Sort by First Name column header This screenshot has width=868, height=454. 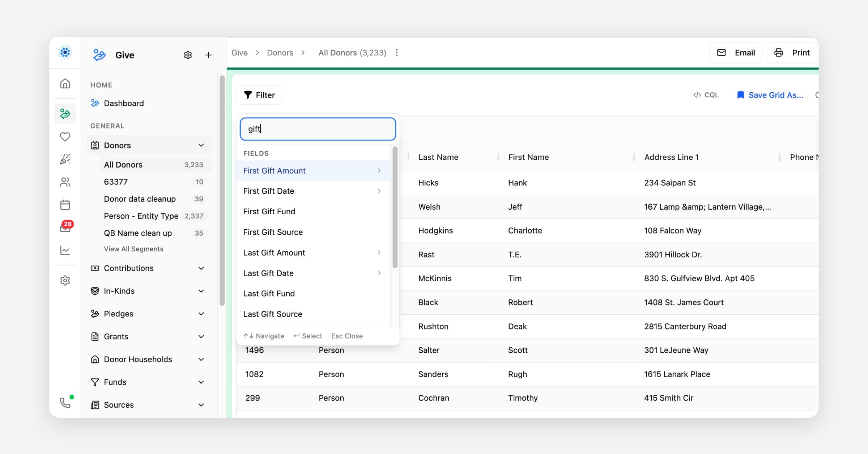coord(528,157)
